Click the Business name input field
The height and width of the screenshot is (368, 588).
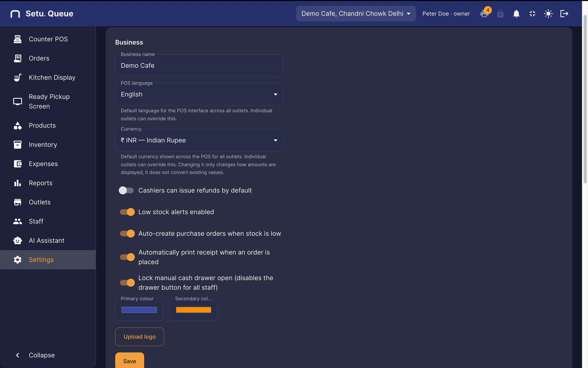[199, 66]
